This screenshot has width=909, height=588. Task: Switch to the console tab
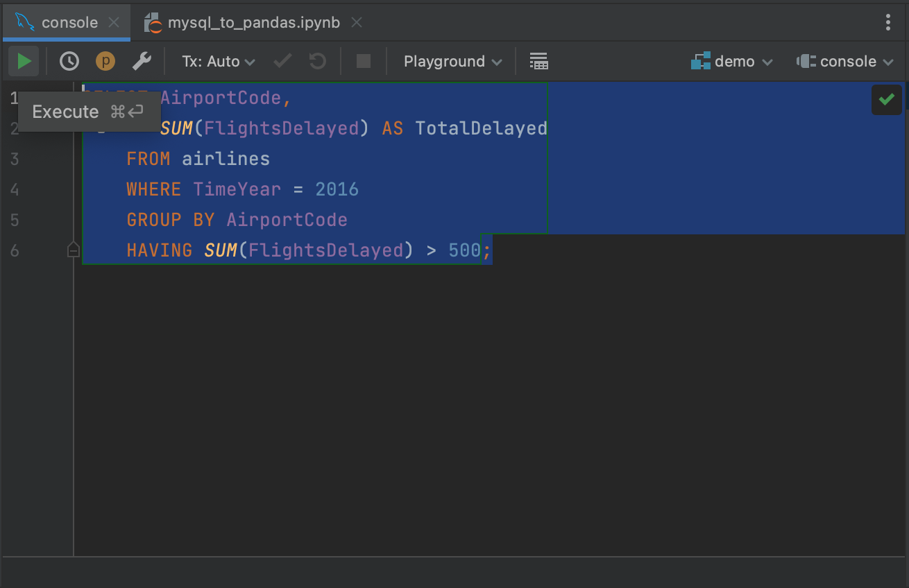click(x=65, y=22)
